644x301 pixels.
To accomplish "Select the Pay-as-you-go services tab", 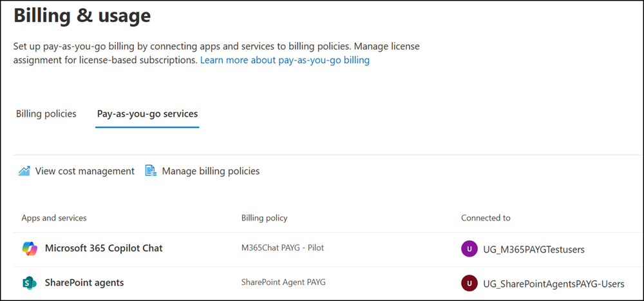I will pyautogui.click(x=147, y=114).
